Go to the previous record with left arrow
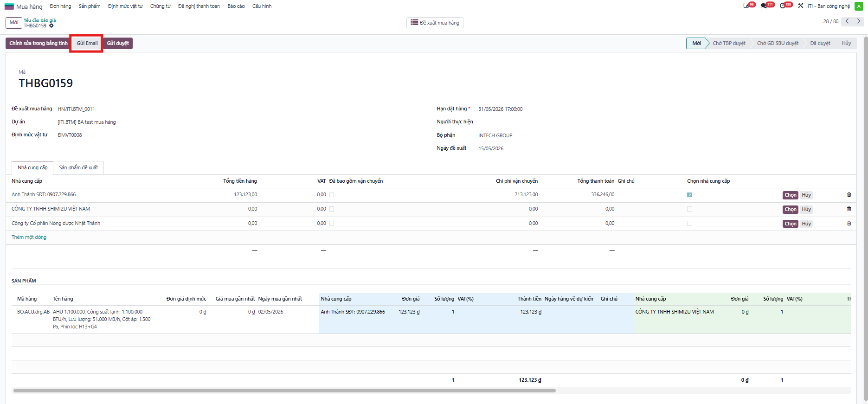The height and width of the screenshot is (404, 868). [847, 21]
